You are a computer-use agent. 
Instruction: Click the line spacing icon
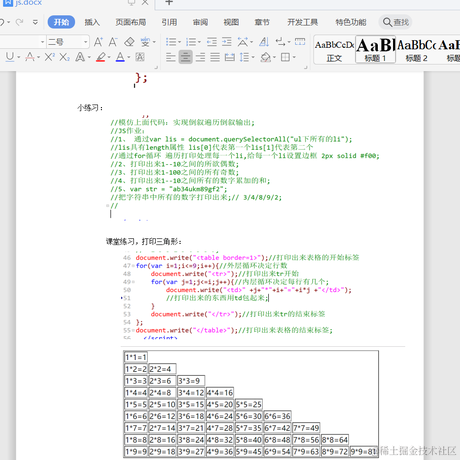click(244, 57)
